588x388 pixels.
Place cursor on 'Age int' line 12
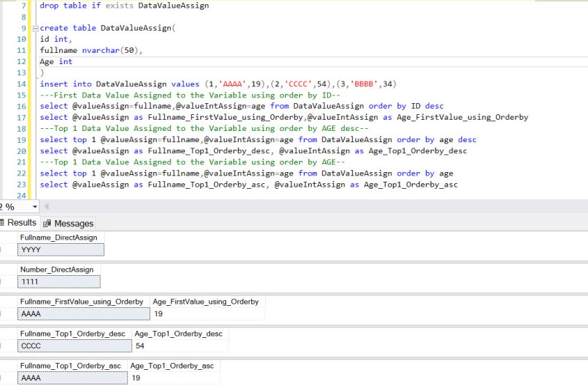[x=56, y=61]
